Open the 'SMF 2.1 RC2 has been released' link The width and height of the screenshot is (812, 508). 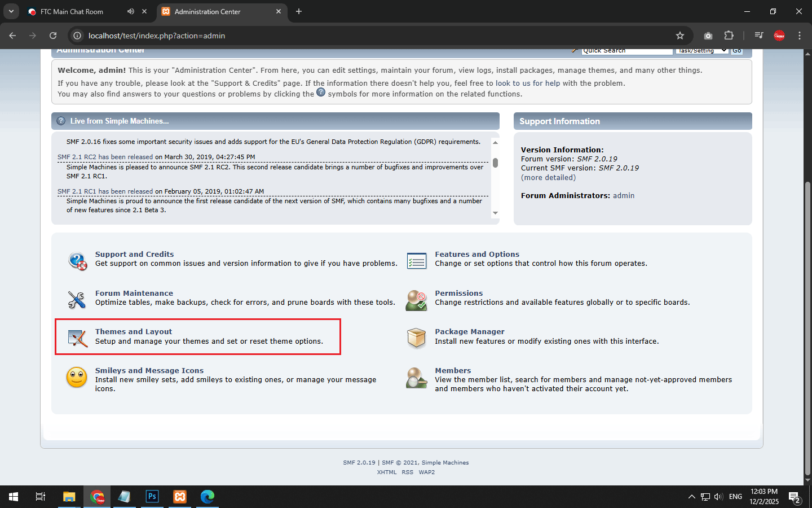tap(105, 157)
